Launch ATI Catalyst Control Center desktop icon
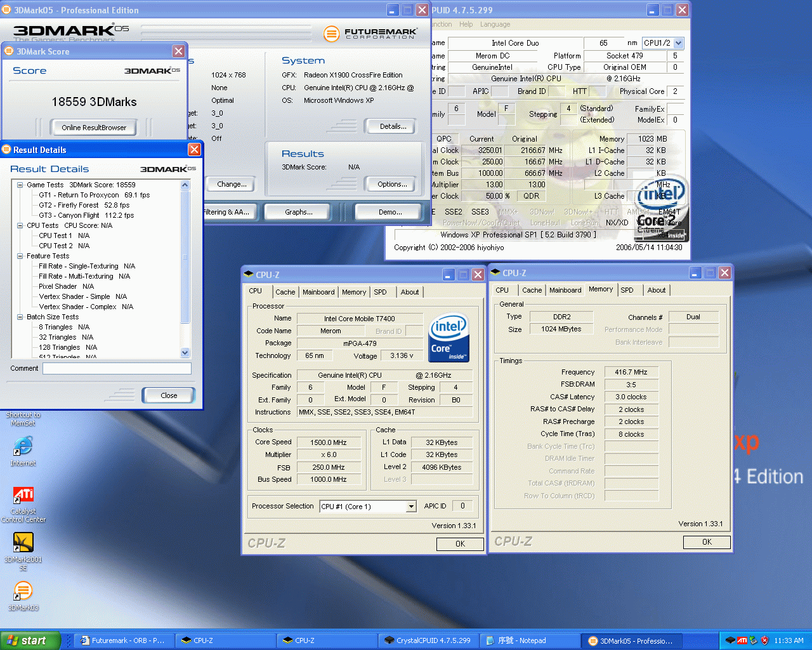Image resolution: width=812 pixels, height=650 pixels. click(23, 505)
